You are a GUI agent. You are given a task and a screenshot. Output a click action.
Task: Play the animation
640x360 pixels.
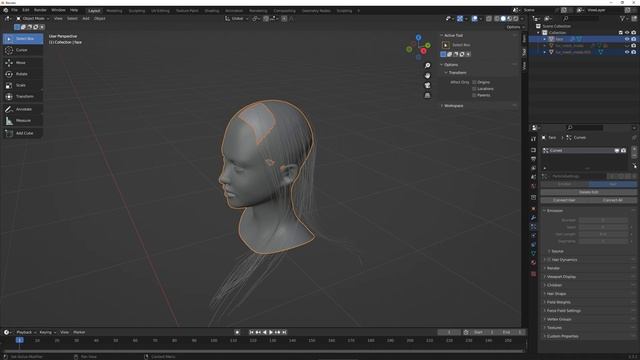(271, 333)
